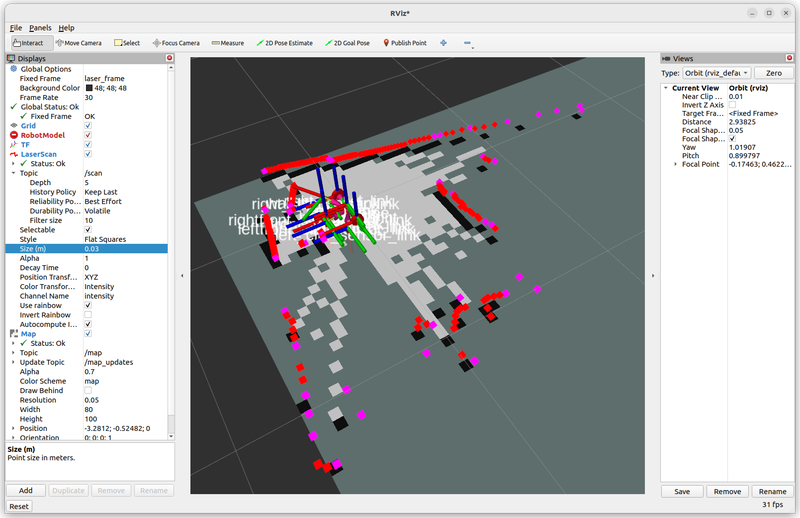Image resolution: width=800 pixels, height=518 pixels.
Task: Click the Background Color swatch
Action: pos(88,88)
